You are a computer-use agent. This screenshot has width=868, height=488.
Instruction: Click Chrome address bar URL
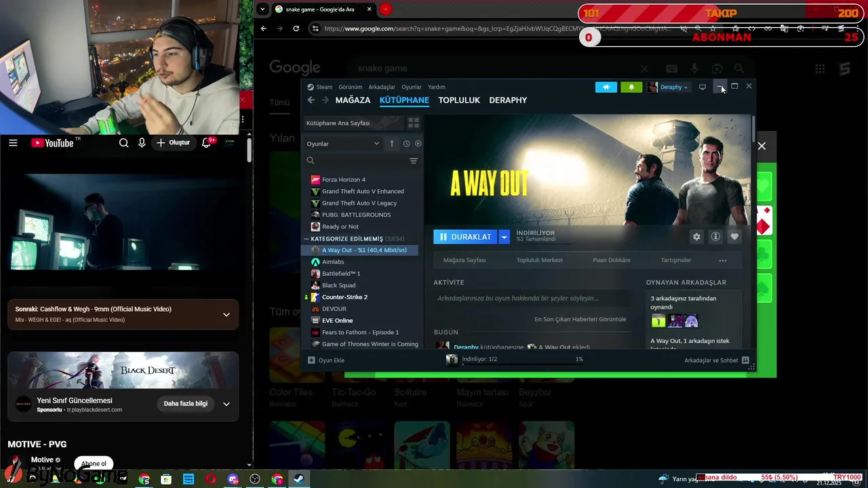point(498,28)
